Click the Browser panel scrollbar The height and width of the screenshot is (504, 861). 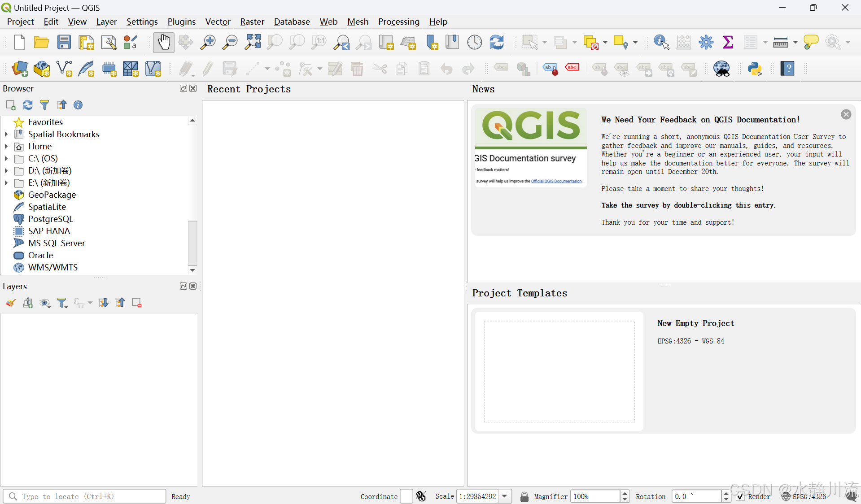[x=192, y=243]
